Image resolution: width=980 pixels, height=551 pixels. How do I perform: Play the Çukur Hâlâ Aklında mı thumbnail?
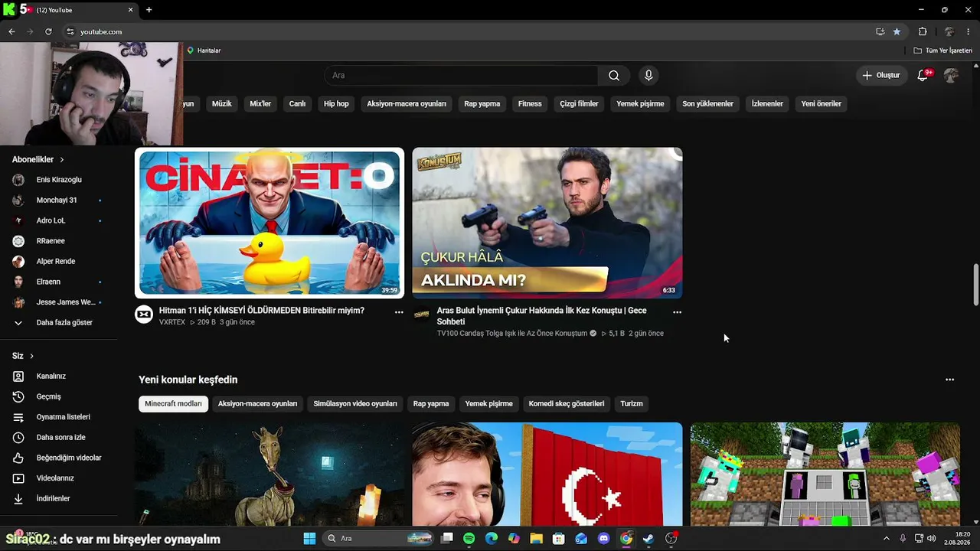[x=547, y=223]
